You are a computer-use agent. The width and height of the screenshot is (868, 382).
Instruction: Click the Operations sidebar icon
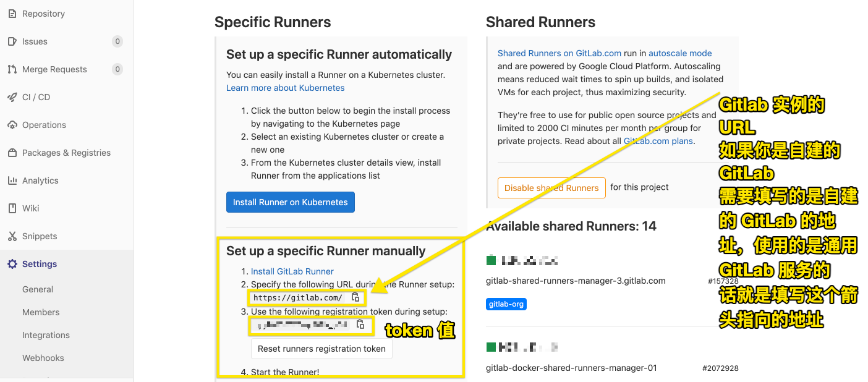click(x=12, y=125)
